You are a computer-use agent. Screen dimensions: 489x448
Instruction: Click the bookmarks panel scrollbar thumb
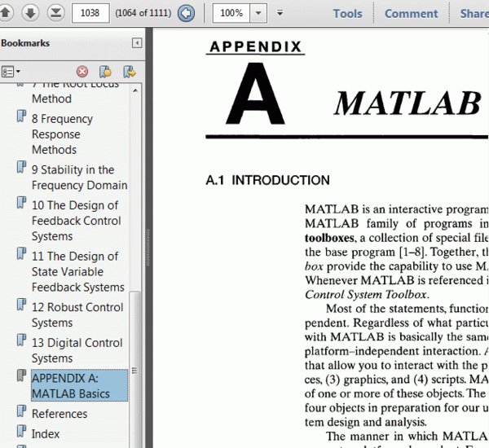[135, 370]
